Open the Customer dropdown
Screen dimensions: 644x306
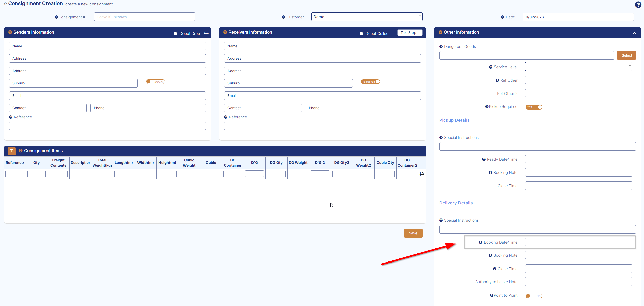point(420,17)
